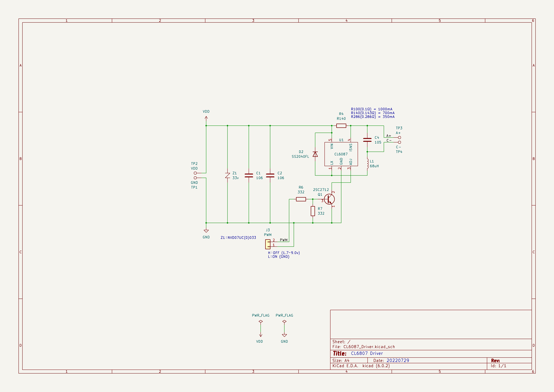Select the Z1 33v zener diode symbol
The image size is (554, 392).
click(227, 175)
